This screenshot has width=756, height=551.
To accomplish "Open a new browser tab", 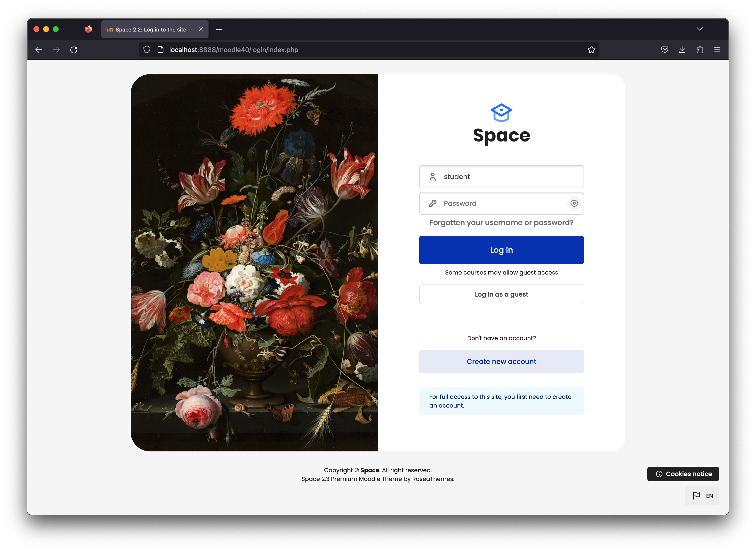I will (x=219, y=29).
